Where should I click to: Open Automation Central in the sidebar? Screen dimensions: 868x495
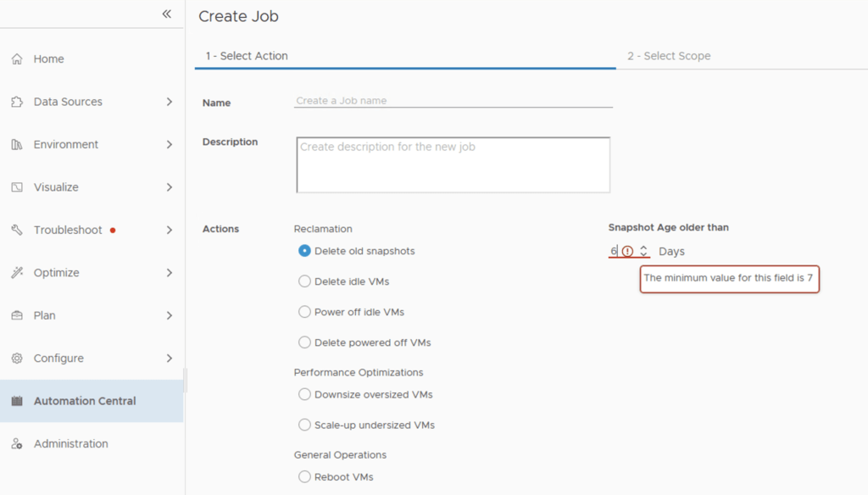click(85, 401)
